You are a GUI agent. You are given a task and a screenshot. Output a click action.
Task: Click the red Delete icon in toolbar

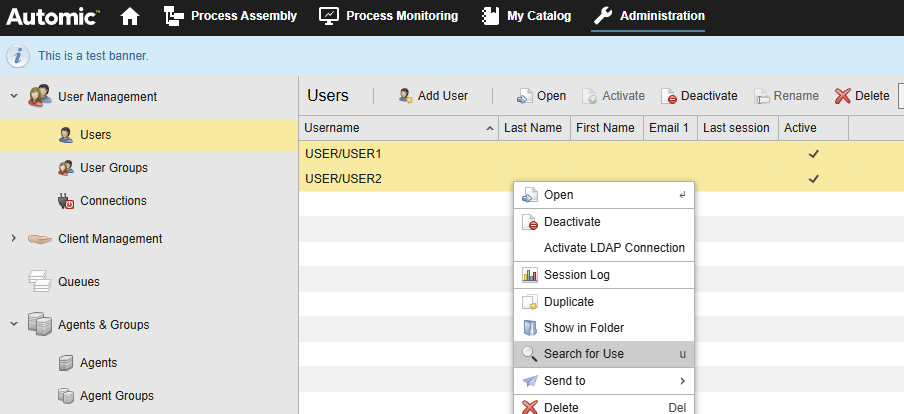[x=843, y=96]
